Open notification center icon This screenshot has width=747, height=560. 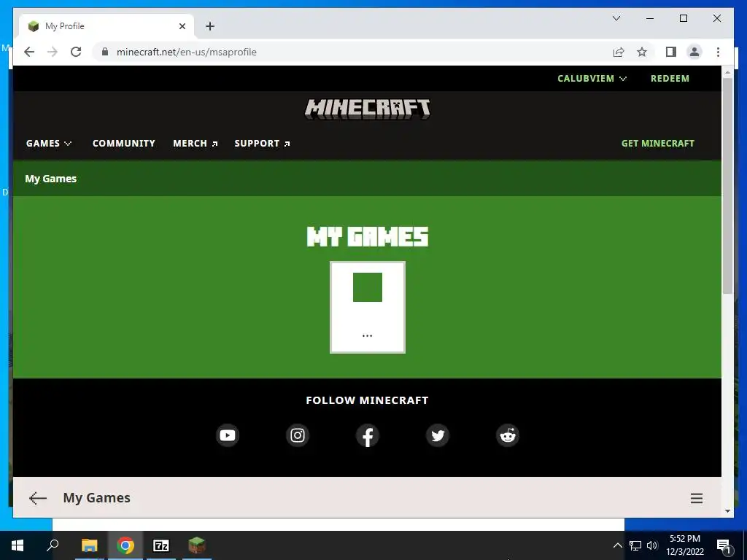point(724,545)
